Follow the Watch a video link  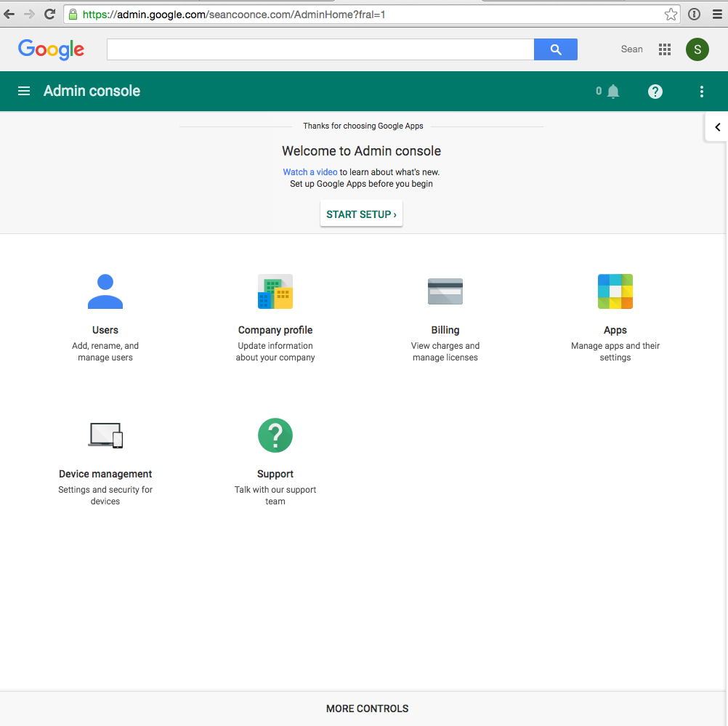(310, 172)
